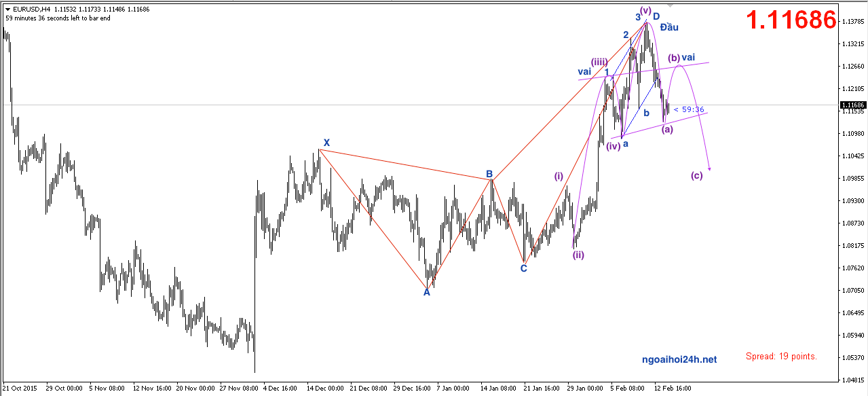
Task: Click the large red 1.11686 price display
Action: (791, 20)
